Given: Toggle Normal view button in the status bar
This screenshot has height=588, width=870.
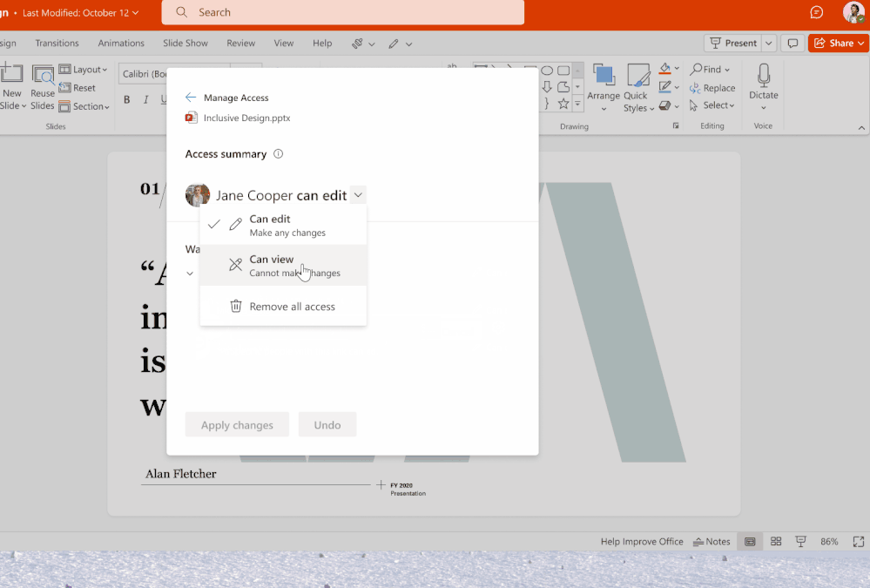Looking at the screenshot, I should point(749,542).
